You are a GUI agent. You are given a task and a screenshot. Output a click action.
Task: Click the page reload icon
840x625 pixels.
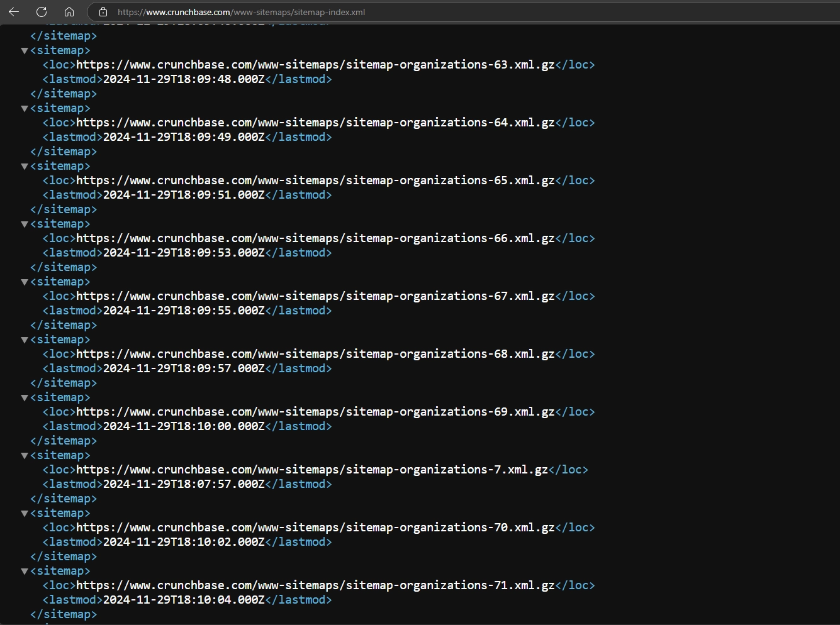[42, 11]
